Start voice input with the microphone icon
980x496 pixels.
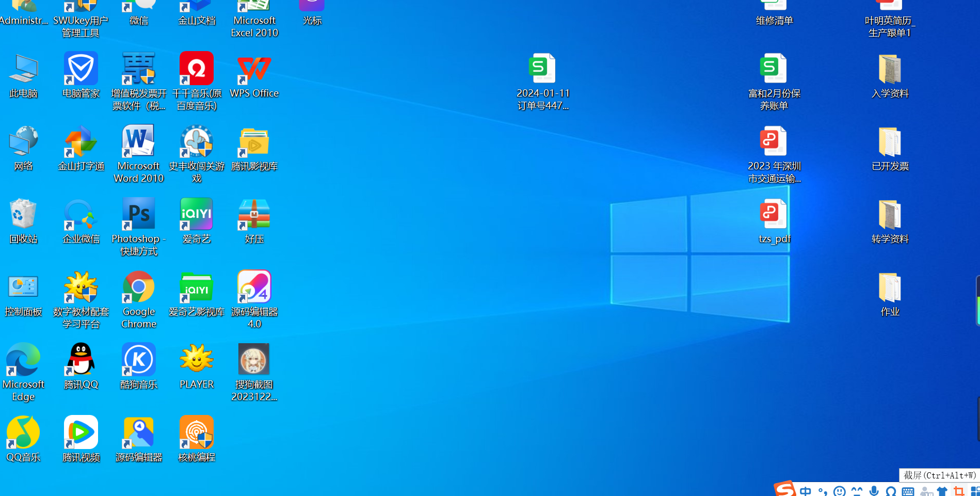(874, 491)
